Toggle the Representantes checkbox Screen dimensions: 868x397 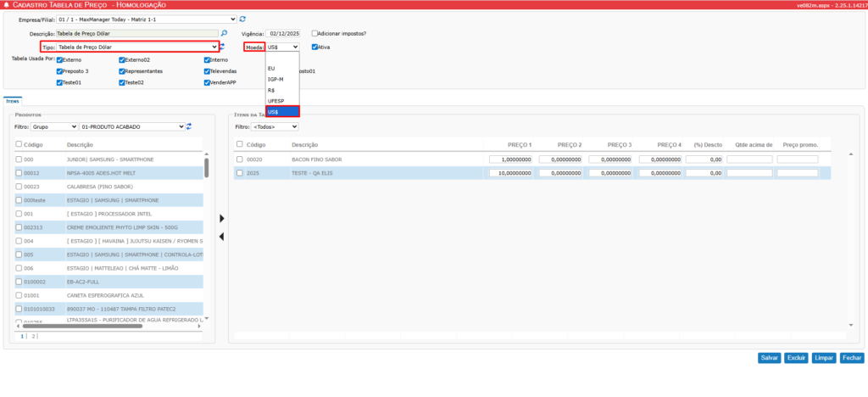(122, 71)
